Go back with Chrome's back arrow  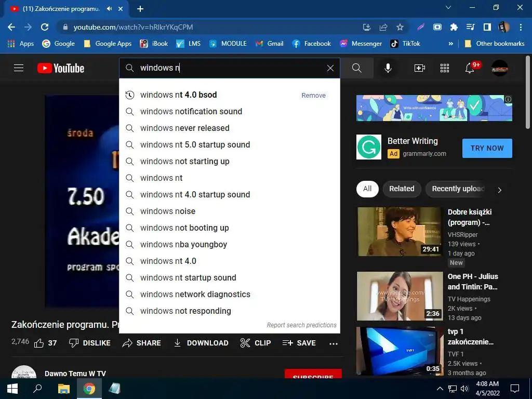click(11, 27)
